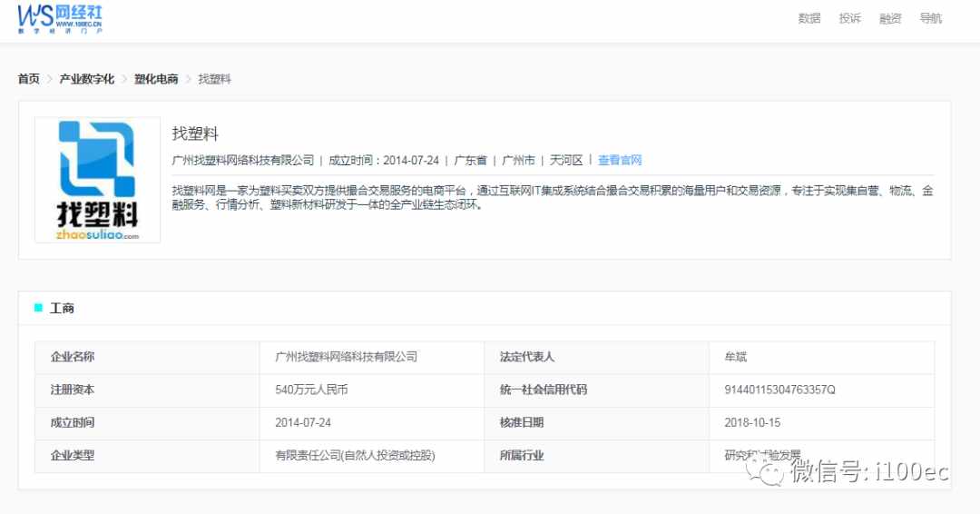Click the 注册资本 label cell
The image size is (980, 514).
(x=147, y=390)
